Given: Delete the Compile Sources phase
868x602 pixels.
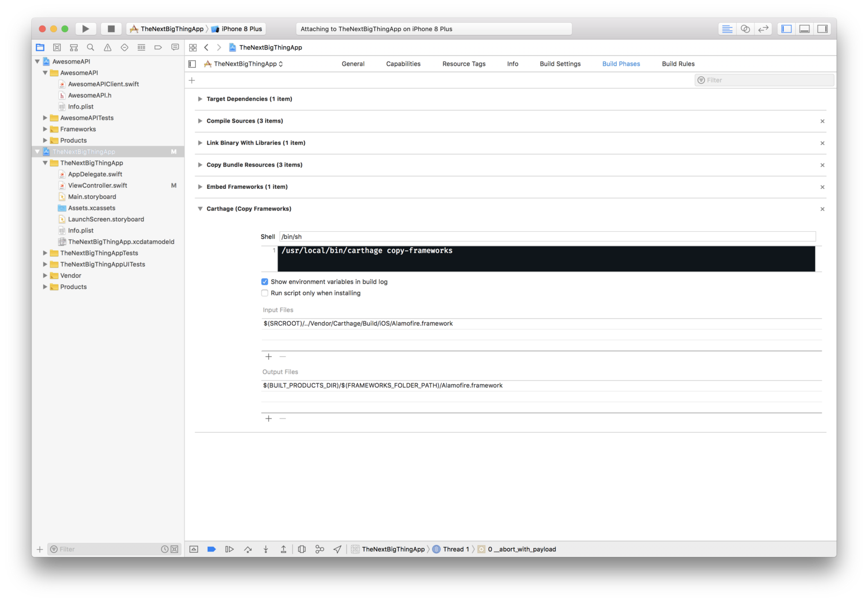Looking at the screenshot, I should click(822, 121).
